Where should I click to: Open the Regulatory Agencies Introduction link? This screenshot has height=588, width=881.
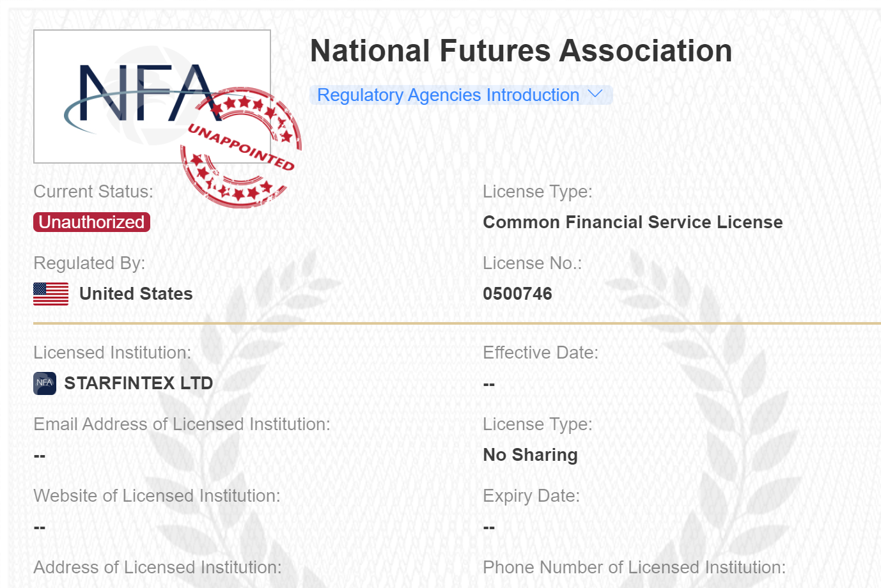click(448, 95)
